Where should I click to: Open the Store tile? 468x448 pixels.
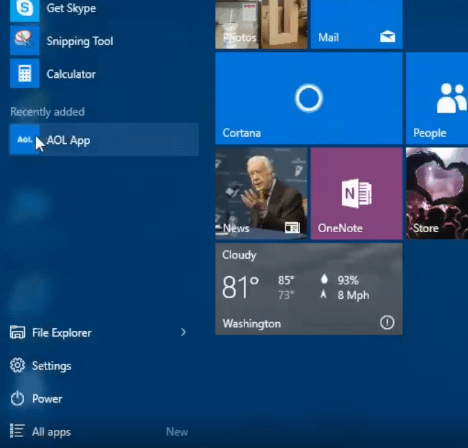[437, 194]
